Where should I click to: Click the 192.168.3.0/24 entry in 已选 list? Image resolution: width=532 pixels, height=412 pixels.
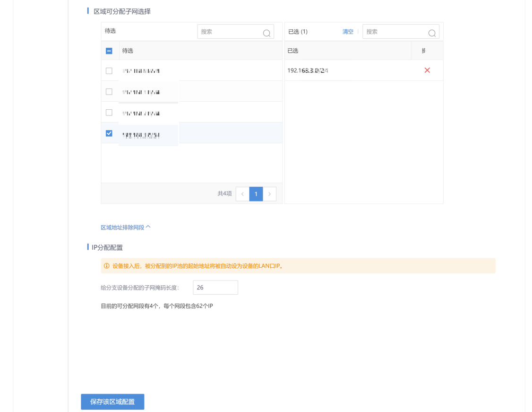[308, 70]
